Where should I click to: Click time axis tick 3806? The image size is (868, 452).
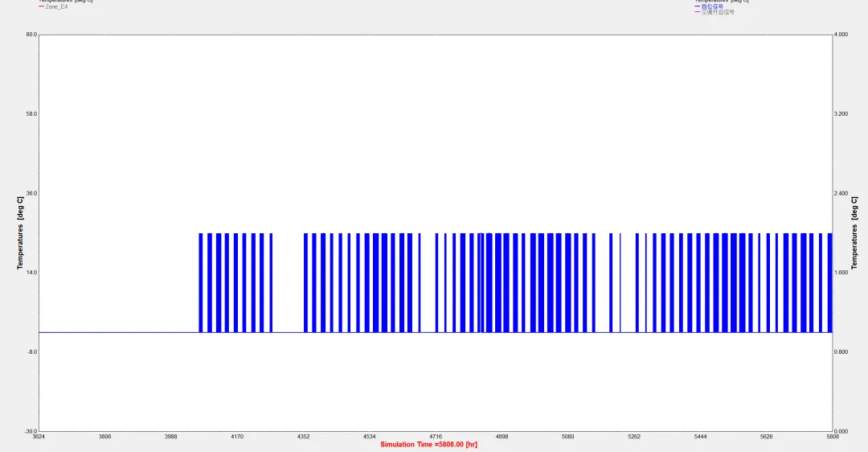pos(104,437)
